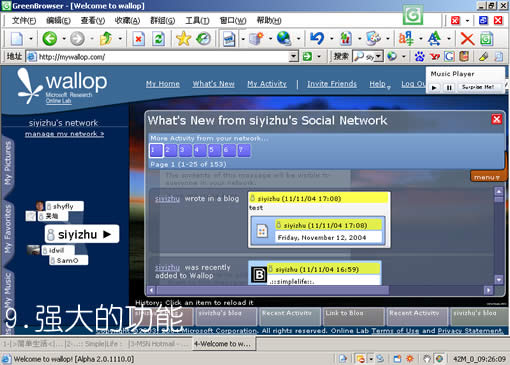The height and width of the screenshot is (365, 510).
Task: Select SamO in the network
Action: 69,260
